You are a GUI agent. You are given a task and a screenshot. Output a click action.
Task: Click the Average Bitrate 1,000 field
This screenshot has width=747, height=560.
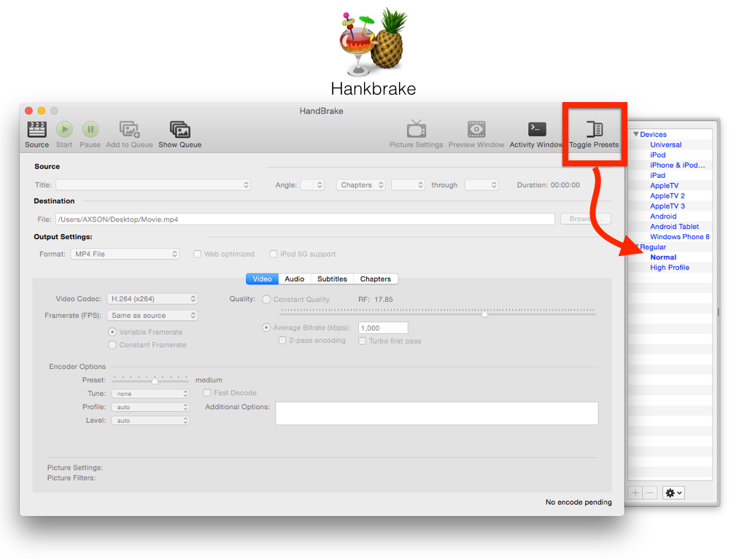pos(383,327)
